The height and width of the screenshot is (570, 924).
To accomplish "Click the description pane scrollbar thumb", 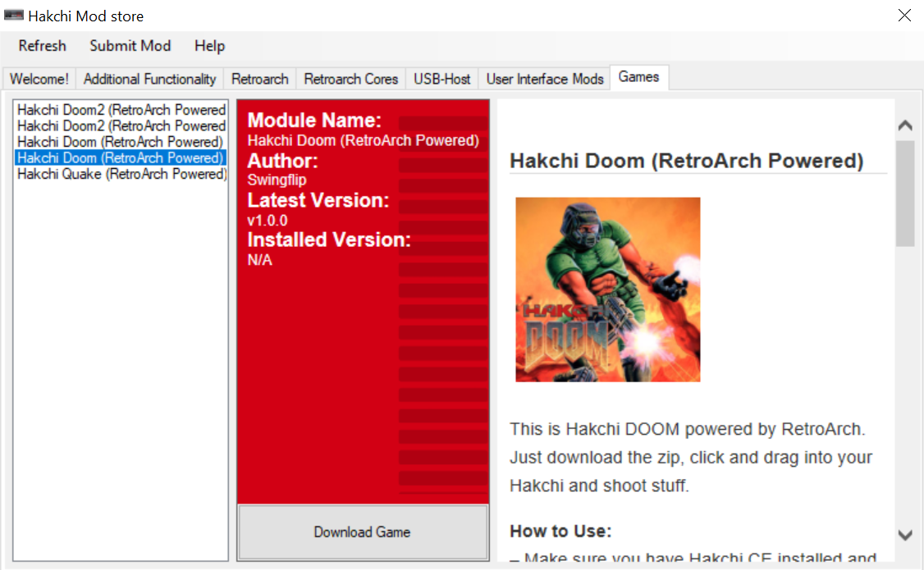I will [905, 194].
